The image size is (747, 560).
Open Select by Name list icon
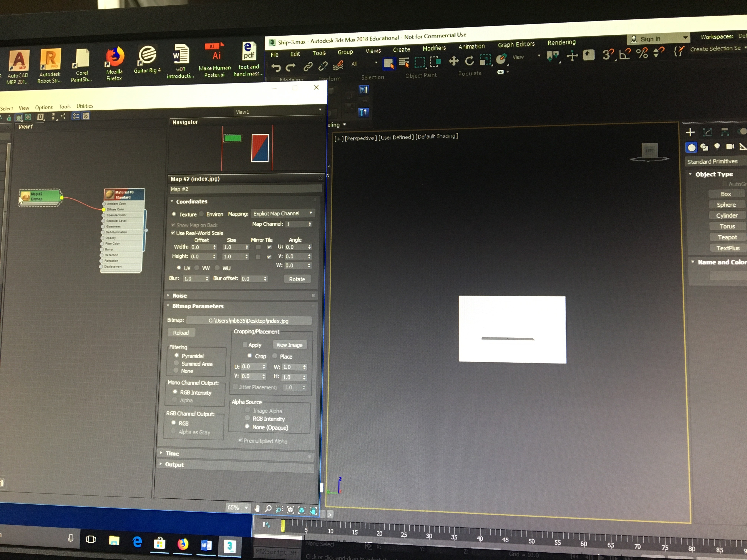click(404, 62)
